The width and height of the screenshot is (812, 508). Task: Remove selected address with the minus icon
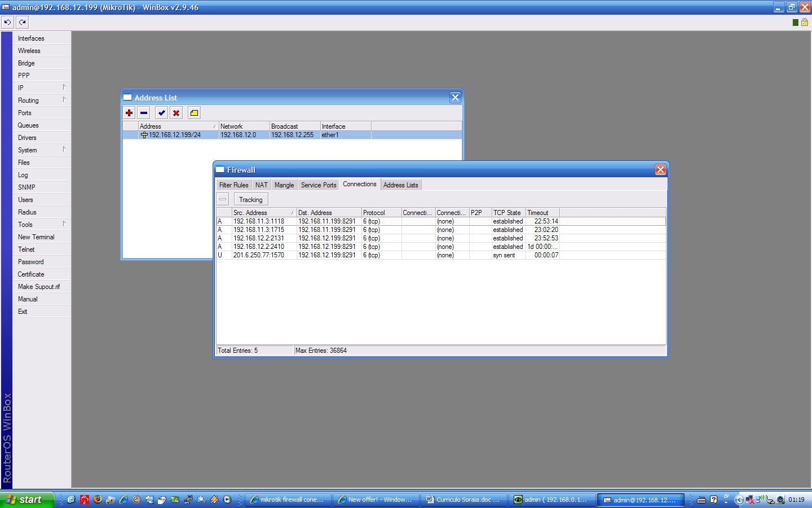(144, 113)
